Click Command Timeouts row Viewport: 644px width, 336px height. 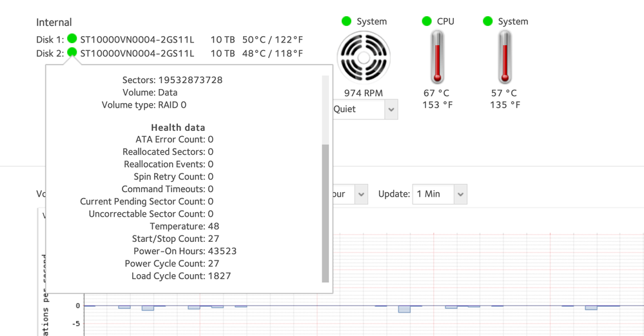point(168,189)
